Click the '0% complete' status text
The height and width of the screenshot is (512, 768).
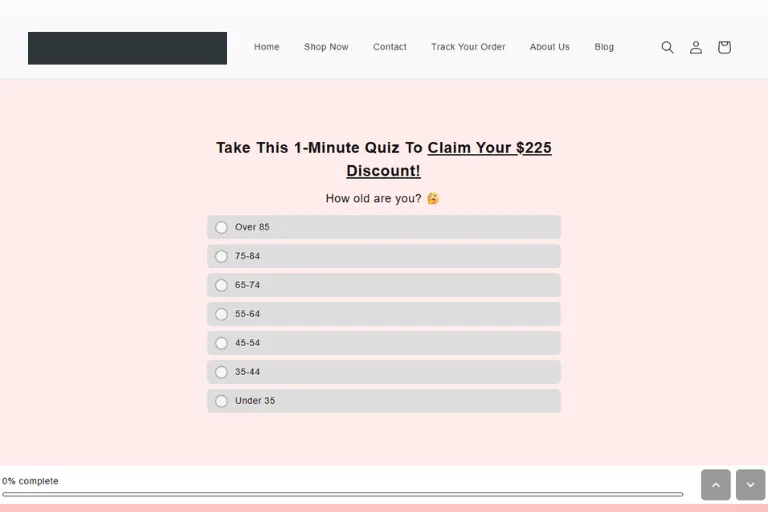click(x=30, y=481)
